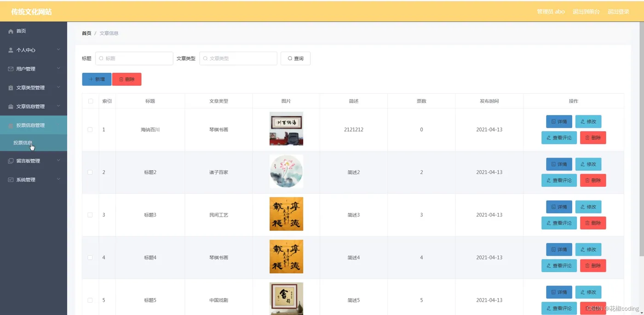
Task: Click the envelope icon beside 用户管理
Action: [x=11, y=69]
